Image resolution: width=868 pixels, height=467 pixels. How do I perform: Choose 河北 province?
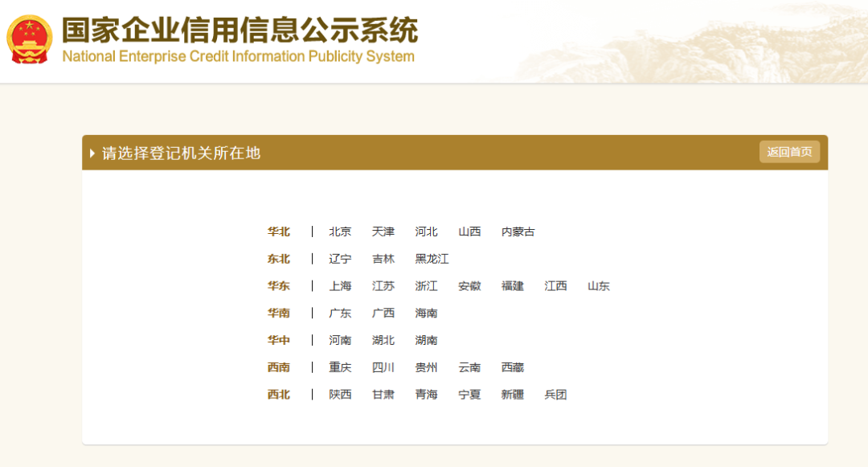(x=426, y=231)
